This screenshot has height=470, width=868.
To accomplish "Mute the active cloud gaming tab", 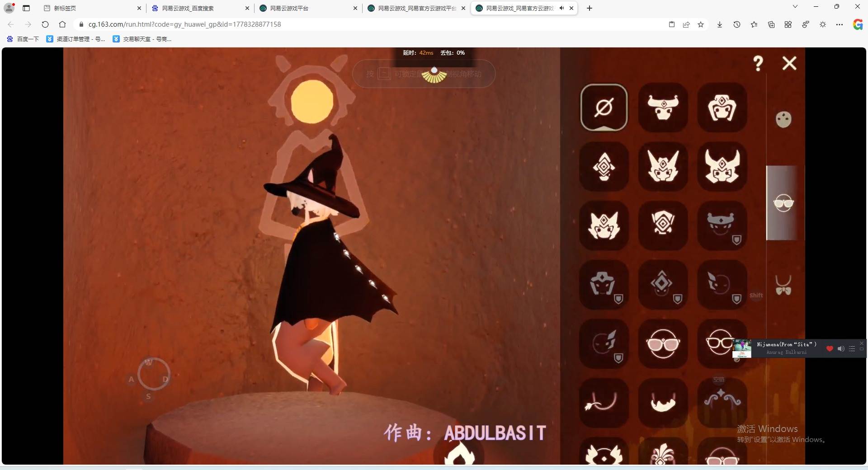I will click(561, 8).
